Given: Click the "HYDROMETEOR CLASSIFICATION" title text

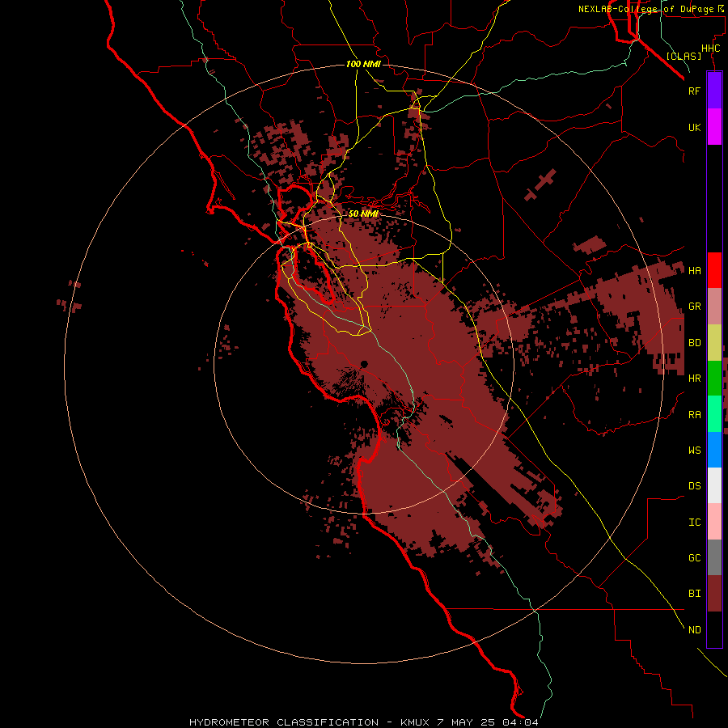Looking at the screenshot, I should [x=284, y=722].
